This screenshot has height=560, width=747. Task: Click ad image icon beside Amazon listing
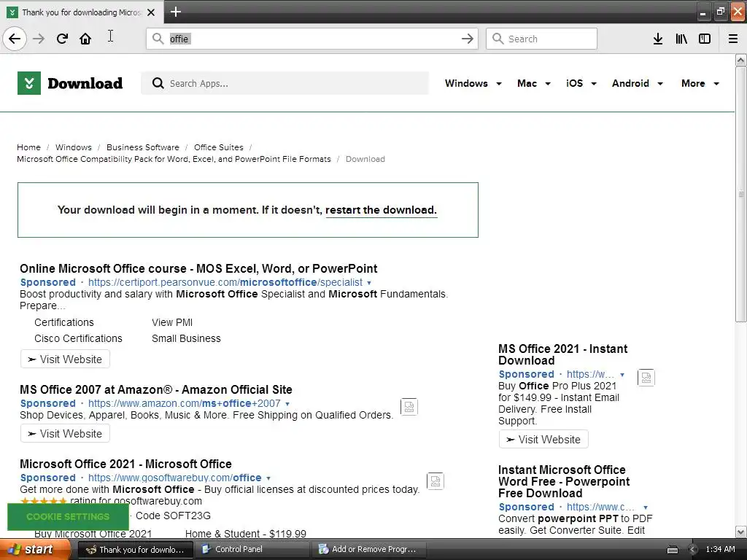(409, 407)
